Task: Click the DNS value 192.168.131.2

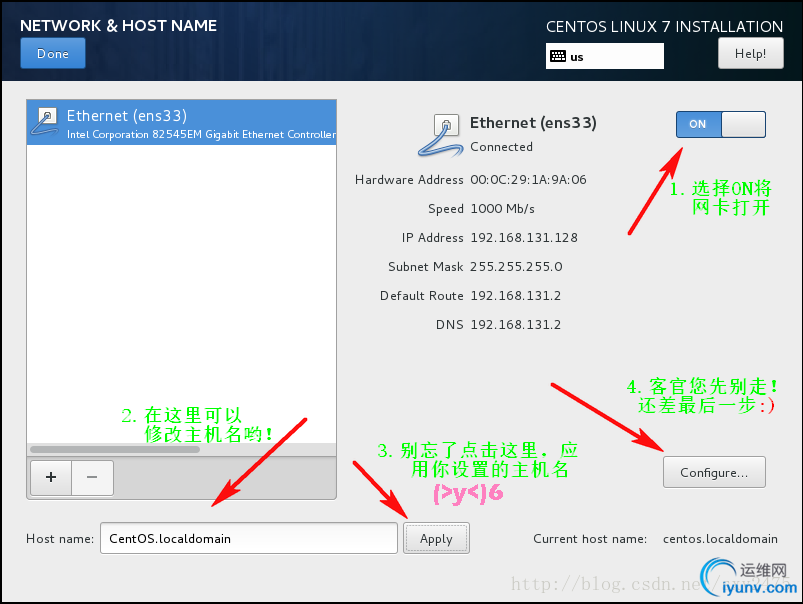Action: point(516,325)
